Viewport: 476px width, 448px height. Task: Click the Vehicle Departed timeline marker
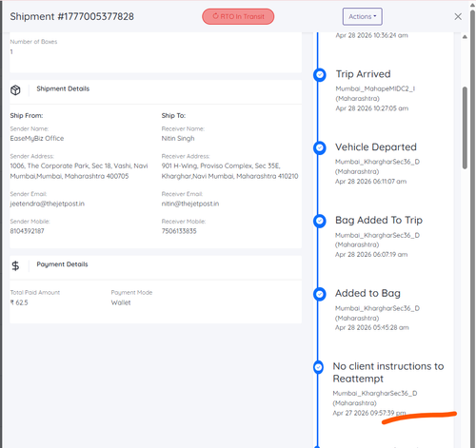[x=320, y=147]
